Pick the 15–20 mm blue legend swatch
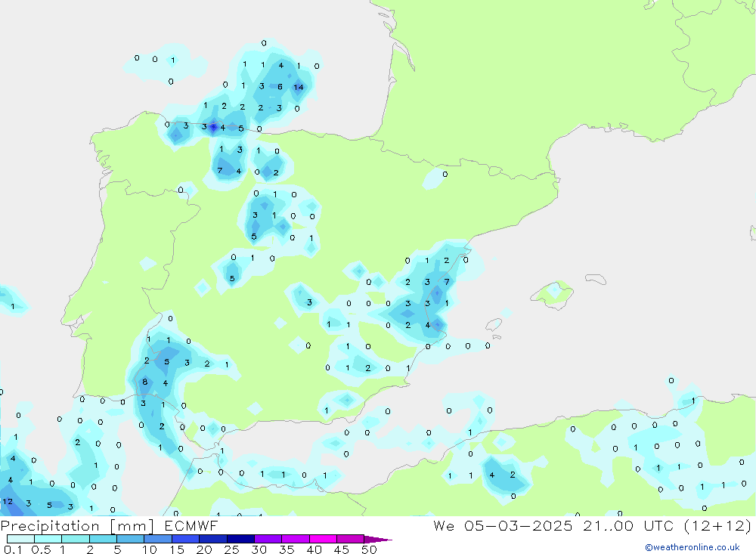The width and height of the screenshot is (756, 554). click(185, 539)
